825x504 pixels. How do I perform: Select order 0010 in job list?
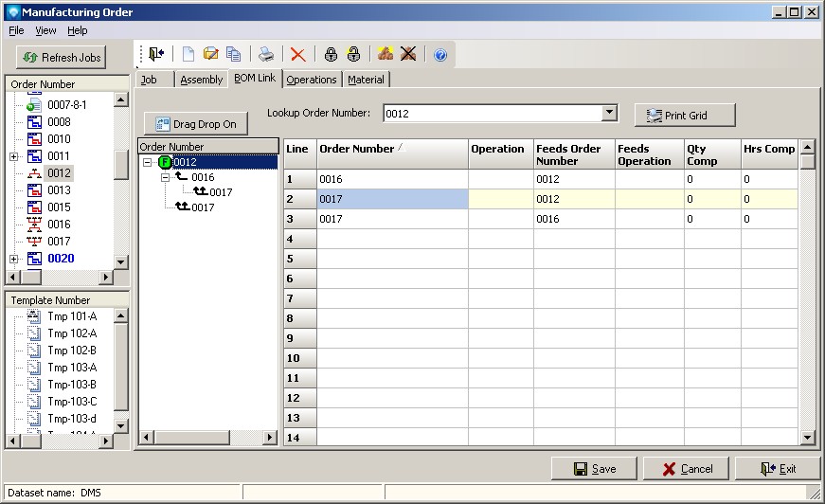click(59, 139)
